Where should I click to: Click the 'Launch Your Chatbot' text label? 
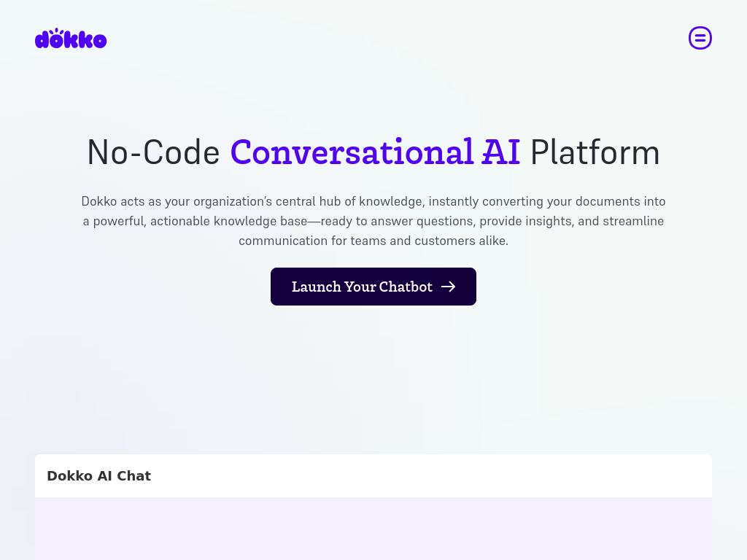362,287
